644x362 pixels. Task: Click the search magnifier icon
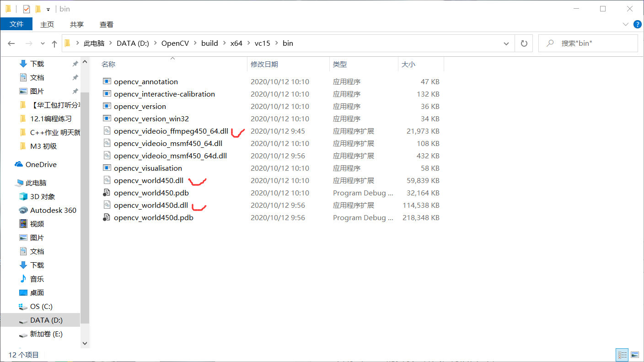point(549,43)
